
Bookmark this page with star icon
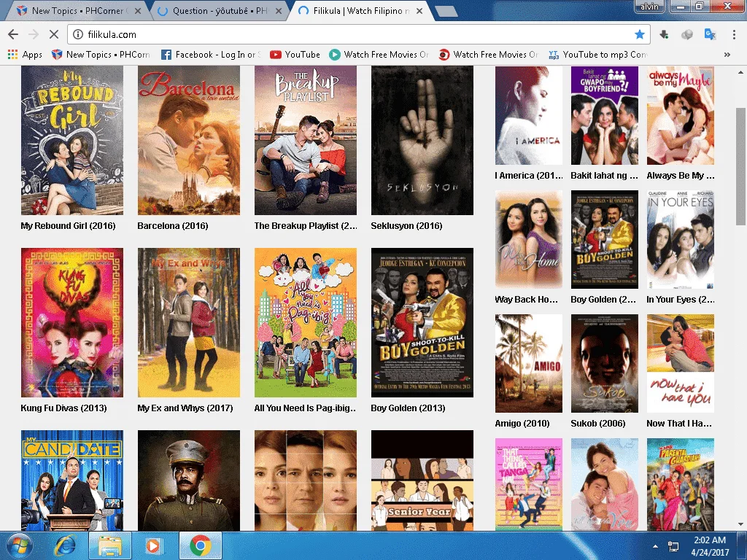639,34
